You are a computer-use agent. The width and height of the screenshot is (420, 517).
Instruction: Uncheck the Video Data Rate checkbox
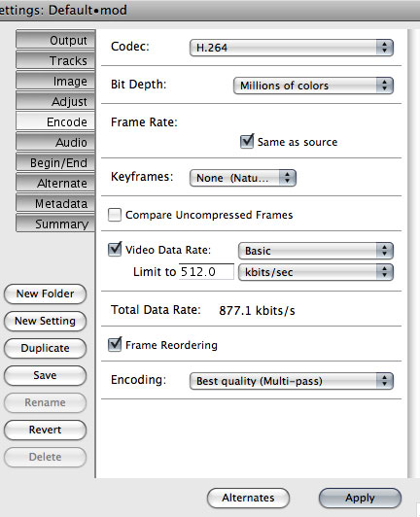115,249
